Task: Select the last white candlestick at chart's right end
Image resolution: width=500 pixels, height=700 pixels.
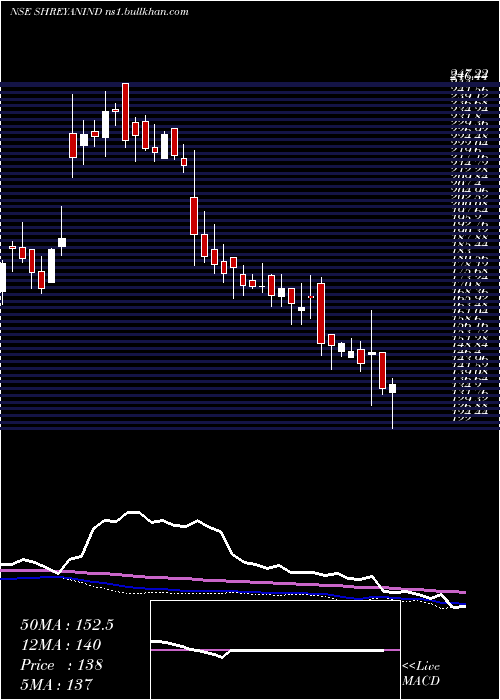Action: click(x=392, y=388)
